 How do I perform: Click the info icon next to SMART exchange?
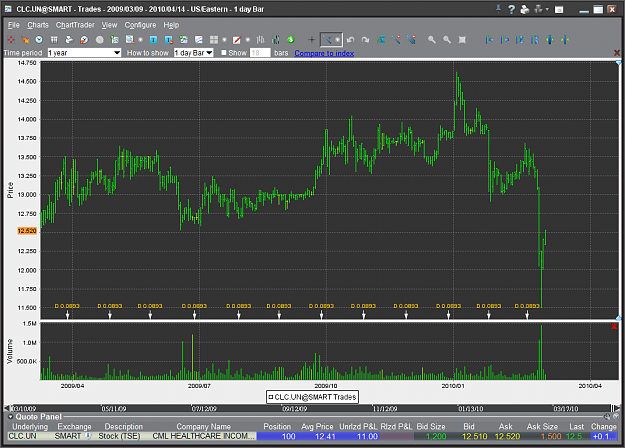(88, 436)
